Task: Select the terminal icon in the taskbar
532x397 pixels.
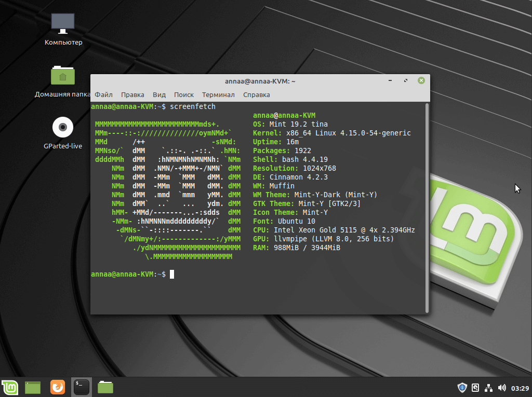Action: [82, 387]
